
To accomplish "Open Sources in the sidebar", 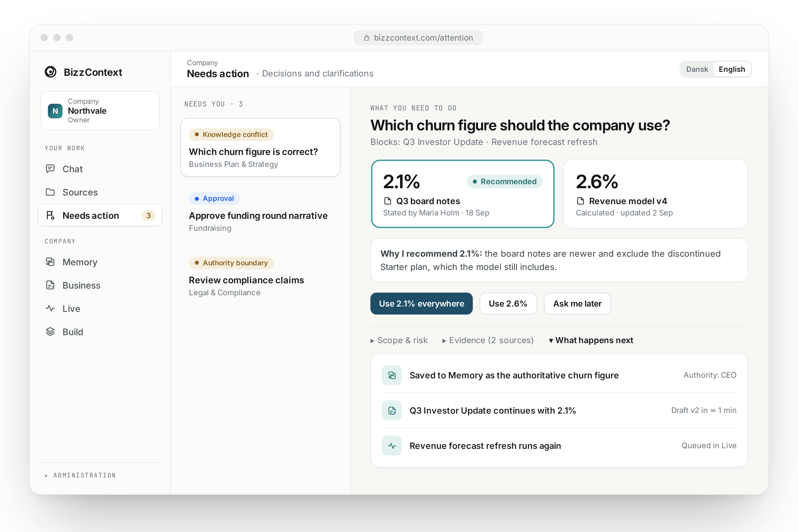I will tap(100, 192).
